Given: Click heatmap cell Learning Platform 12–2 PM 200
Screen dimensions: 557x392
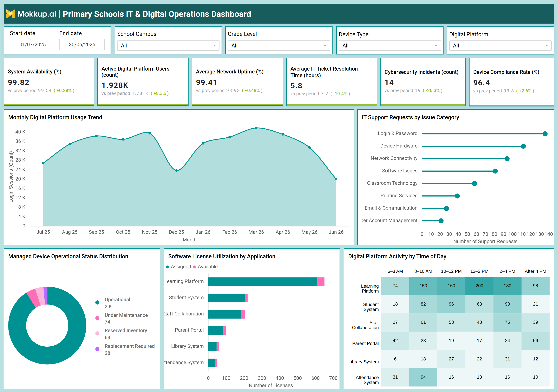Looking at the screenshot, I should click(x=479, y=286).
